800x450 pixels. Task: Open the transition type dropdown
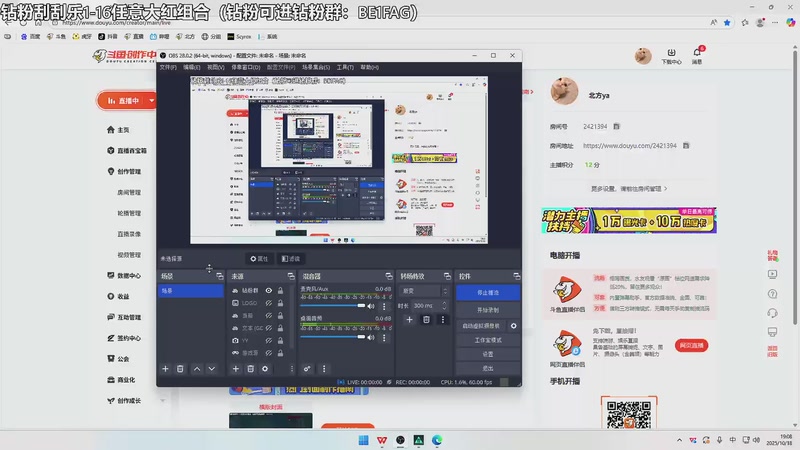point(423,291)
